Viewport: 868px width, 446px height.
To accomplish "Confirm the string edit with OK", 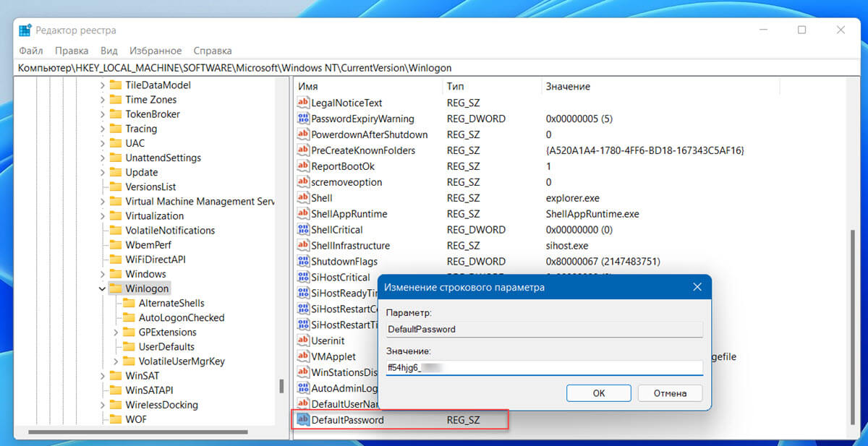I will tap(599, 393).
